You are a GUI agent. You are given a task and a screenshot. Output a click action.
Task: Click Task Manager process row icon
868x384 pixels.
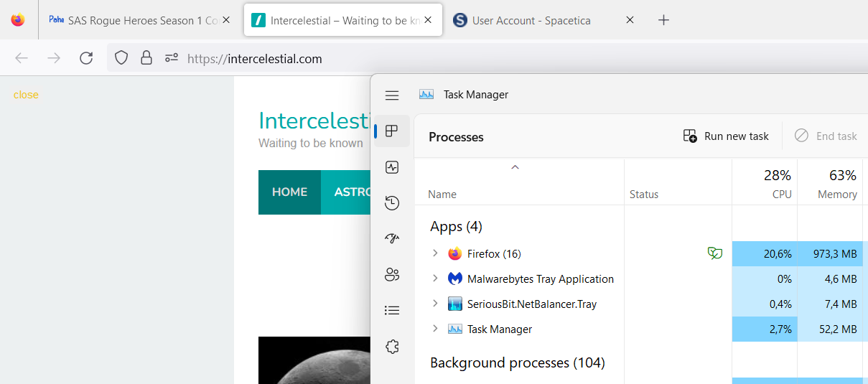(x=455, y=329)
